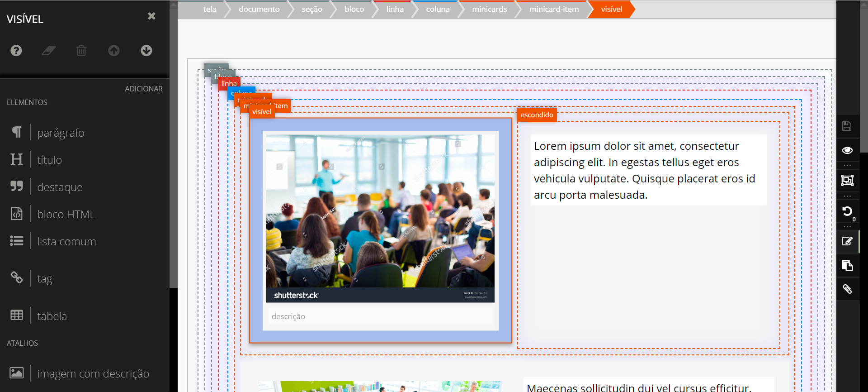The image size is (868, 392).
Task: Add a título element
Action: tap(49, 160)
